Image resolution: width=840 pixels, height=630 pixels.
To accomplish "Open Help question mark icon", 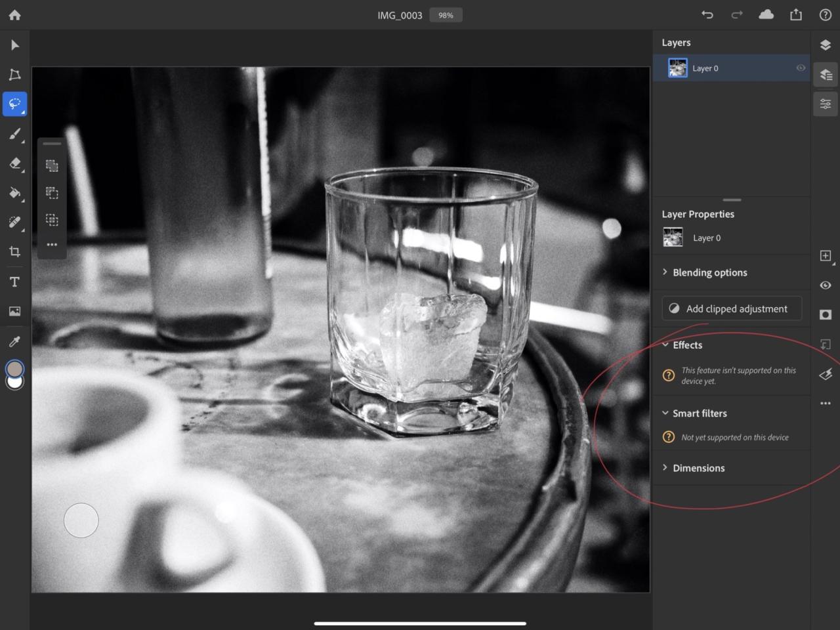I will (x=826, y=14).
